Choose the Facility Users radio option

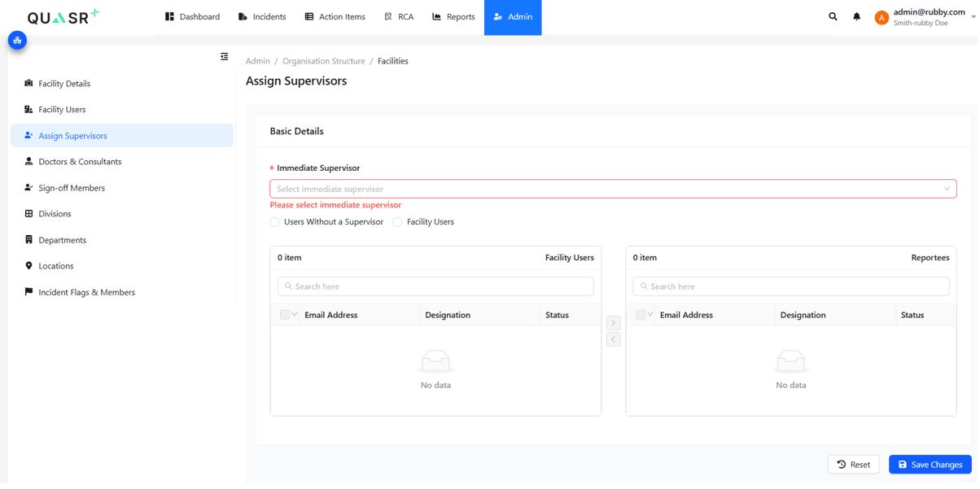coord(397,221)
